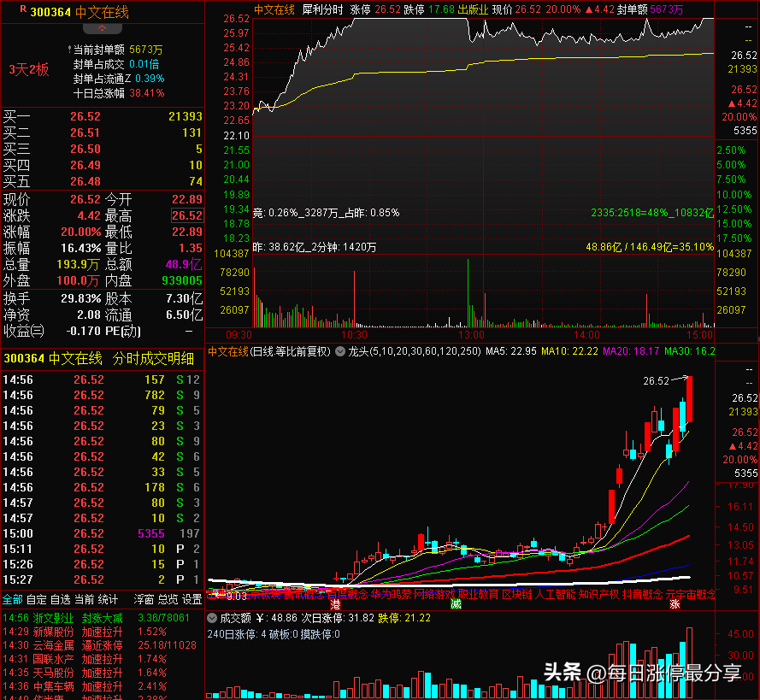Viewport: 760px width, 700px height.
Task: Select the 网络游戏 concept tag
Action: coord(435,594)
